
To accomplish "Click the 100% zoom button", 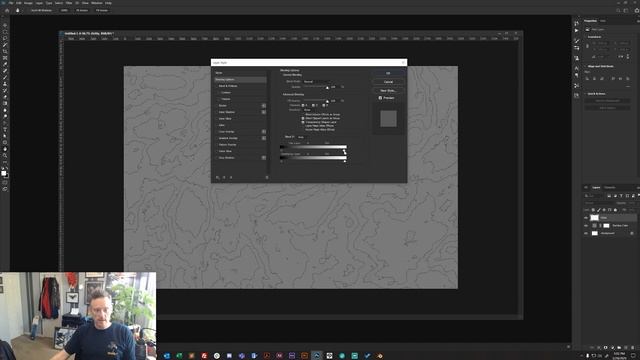I will [x=64, y=10].
